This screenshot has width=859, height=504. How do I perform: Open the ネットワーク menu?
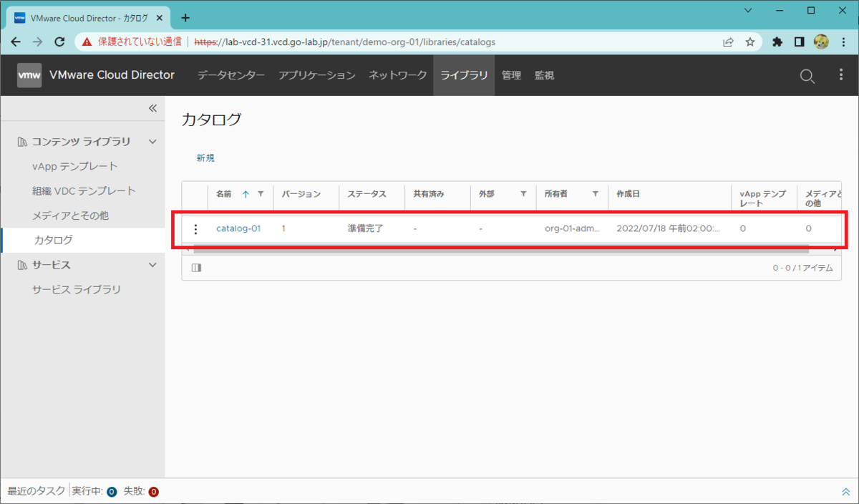tap(398, 75)
